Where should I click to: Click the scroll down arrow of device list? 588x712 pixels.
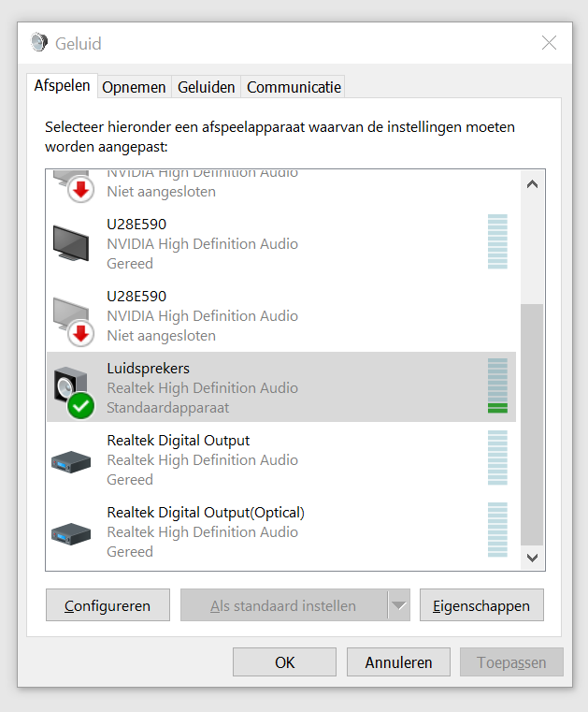pos(532,558)
